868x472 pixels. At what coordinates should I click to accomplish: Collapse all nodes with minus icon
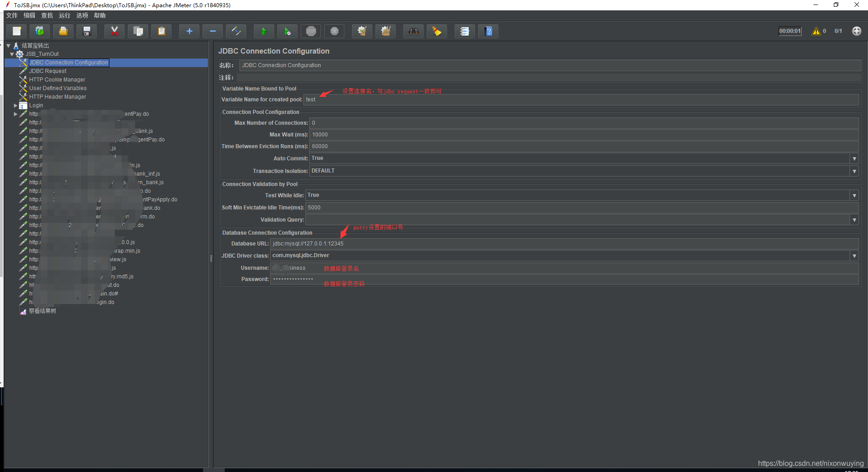coord(213,31)
